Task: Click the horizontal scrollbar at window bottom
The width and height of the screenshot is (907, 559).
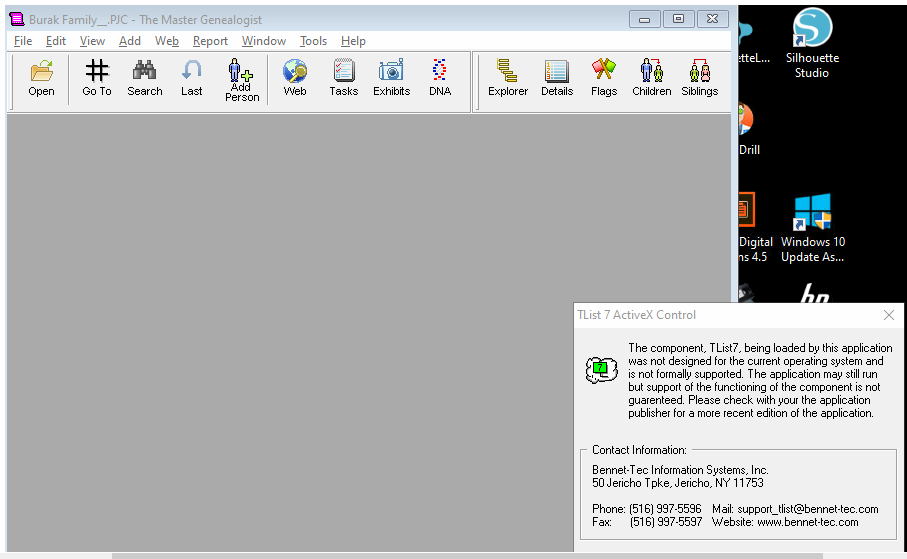Action: coord(467,556)
